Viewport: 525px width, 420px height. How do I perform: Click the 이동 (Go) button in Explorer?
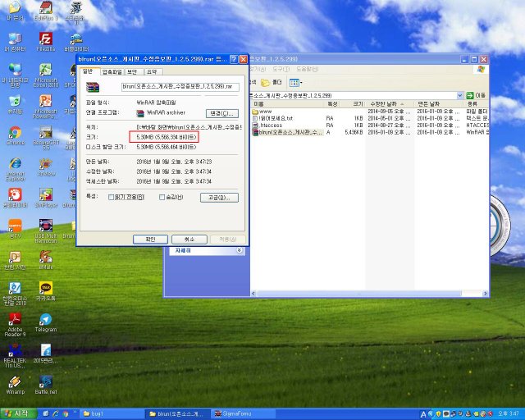tap(476, 95)
